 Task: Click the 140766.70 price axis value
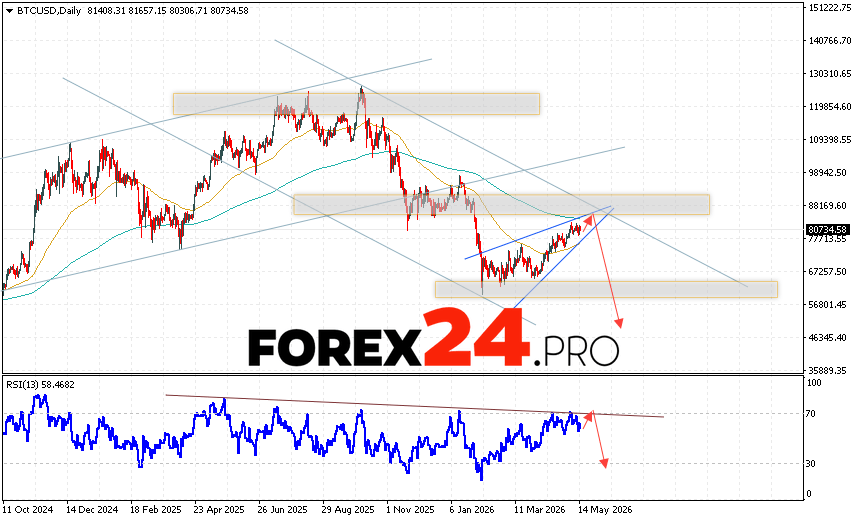829,41
